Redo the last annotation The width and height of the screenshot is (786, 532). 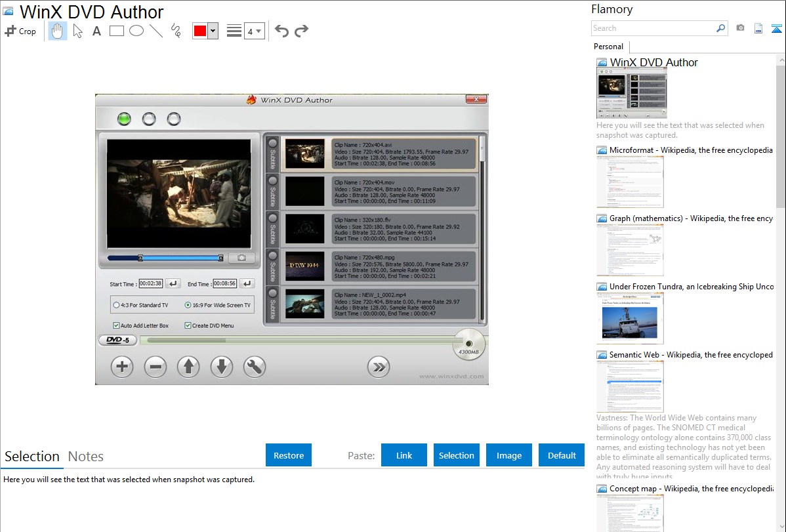[x=301, y=31]
